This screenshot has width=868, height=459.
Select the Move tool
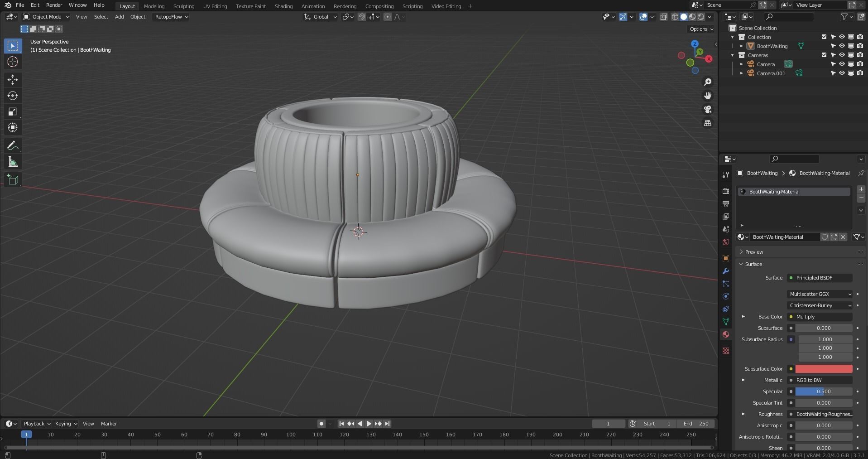(x=13, y=80)
